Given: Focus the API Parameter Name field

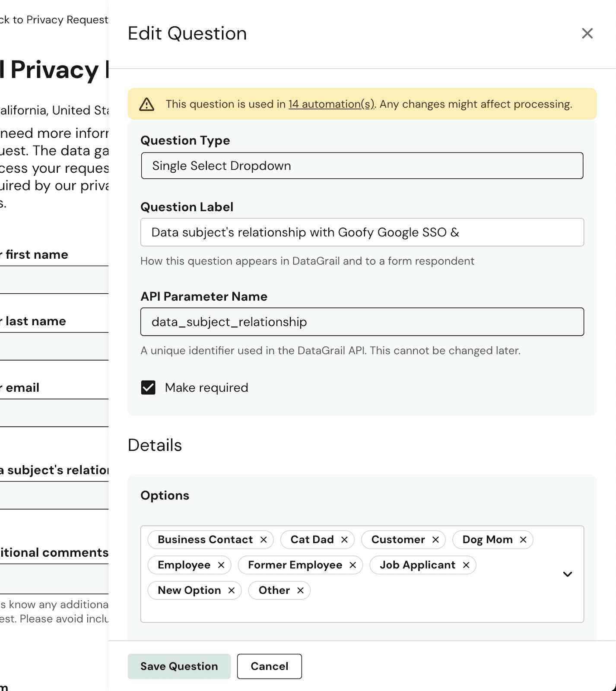Looking at the screenshot, I should coord(362,322).
